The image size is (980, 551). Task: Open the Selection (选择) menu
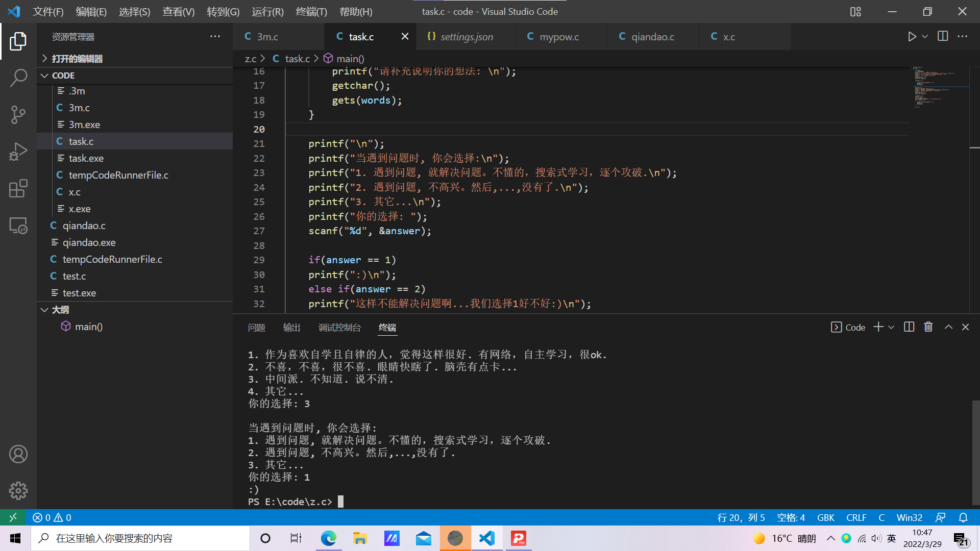coord(135,11)
